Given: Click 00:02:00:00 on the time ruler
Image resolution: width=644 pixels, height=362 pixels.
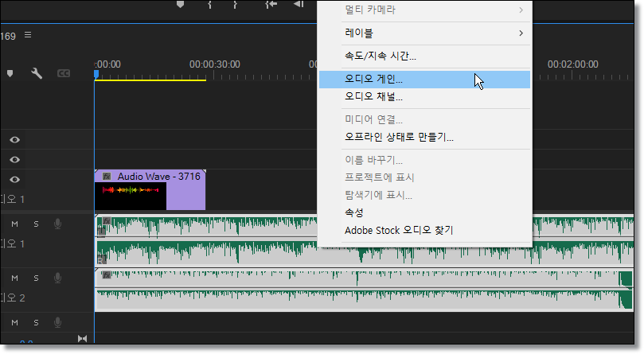Looking at the screenshot, I should pyautogui.click(x=572, y=64).
